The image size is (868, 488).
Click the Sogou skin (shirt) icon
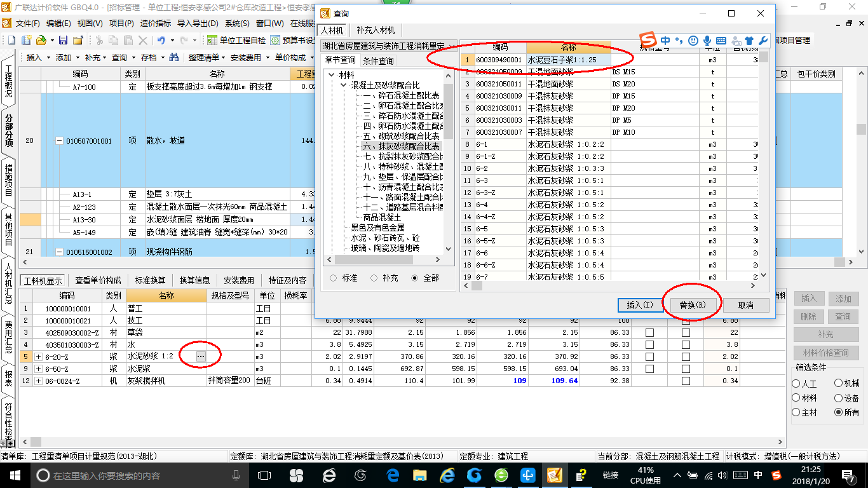(750, 40)
